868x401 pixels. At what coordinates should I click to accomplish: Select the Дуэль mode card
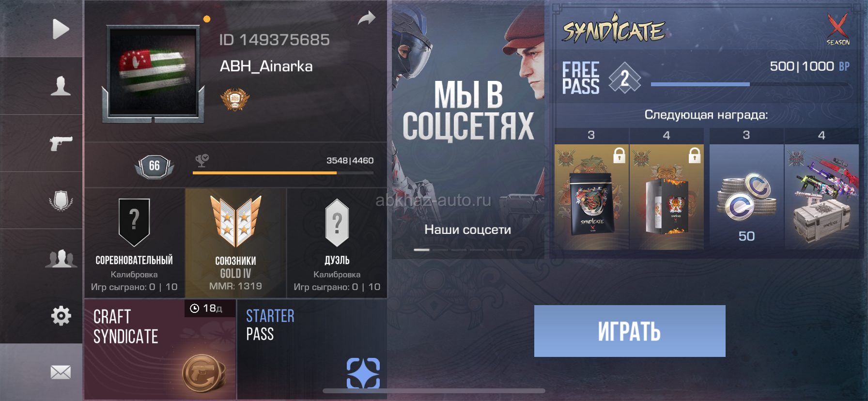337,243
